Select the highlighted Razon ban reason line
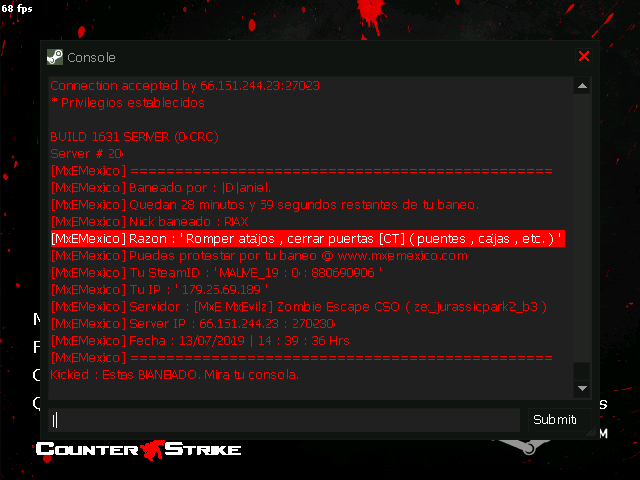 [x=308, y=238]
